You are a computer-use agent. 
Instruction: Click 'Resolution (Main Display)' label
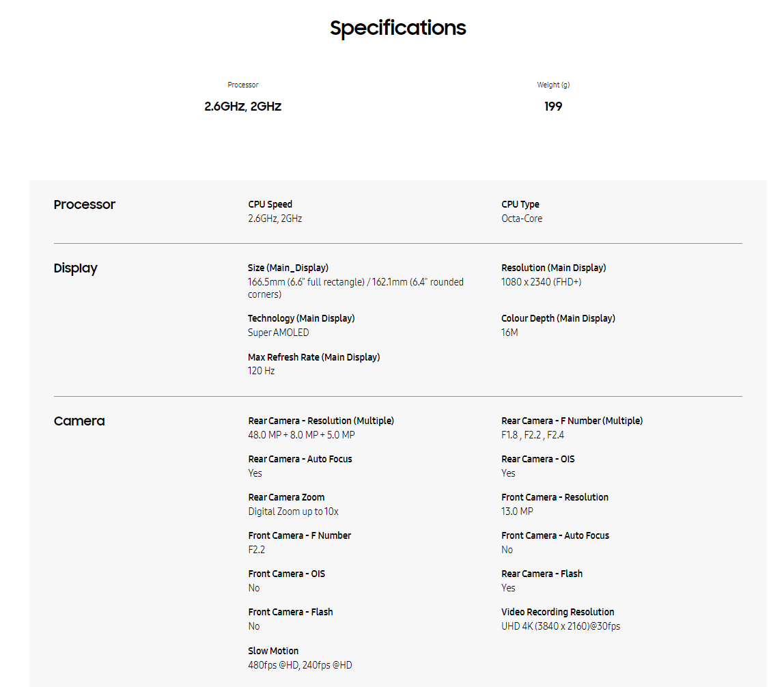coord(553,268)
